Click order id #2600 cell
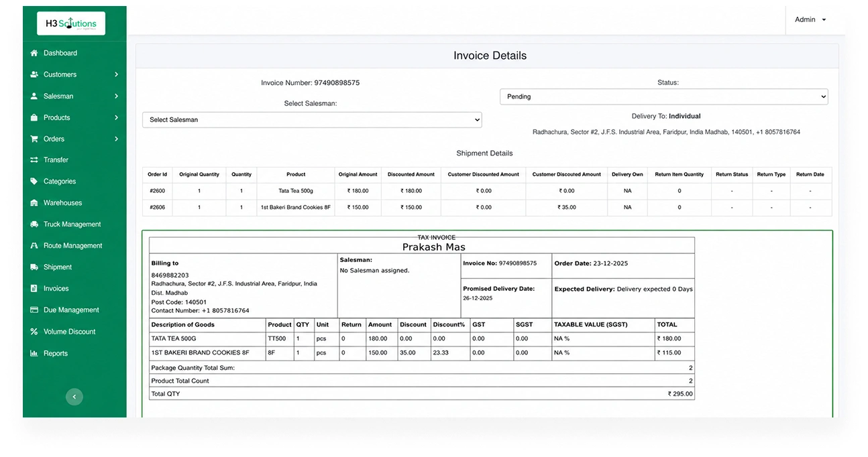The width and height of the screenshot is (868, 457). pos(158,191)
